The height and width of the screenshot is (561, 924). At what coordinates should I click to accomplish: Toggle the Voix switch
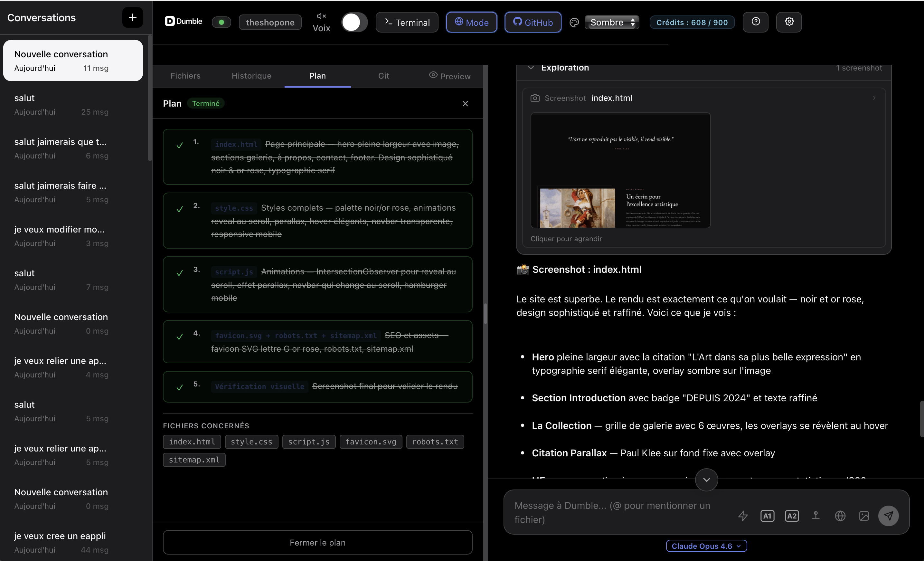click(x=354, y=23)
